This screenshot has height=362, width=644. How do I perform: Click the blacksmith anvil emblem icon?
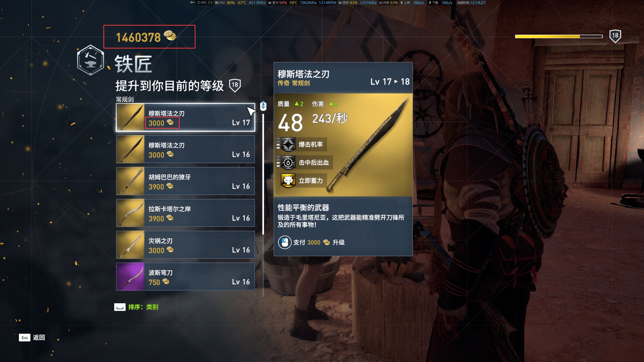(90, 60)
